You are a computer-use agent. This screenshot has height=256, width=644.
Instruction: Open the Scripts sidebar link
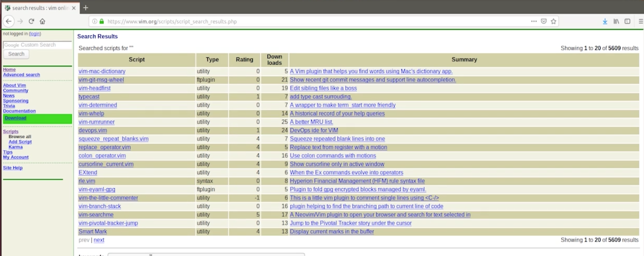coord(11,131)
